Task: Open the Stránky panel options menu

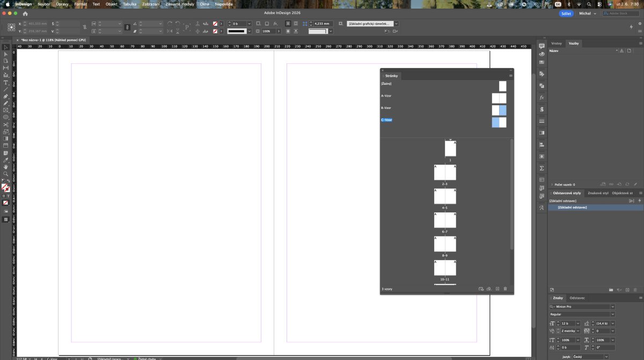Action: tap(511, 76)
